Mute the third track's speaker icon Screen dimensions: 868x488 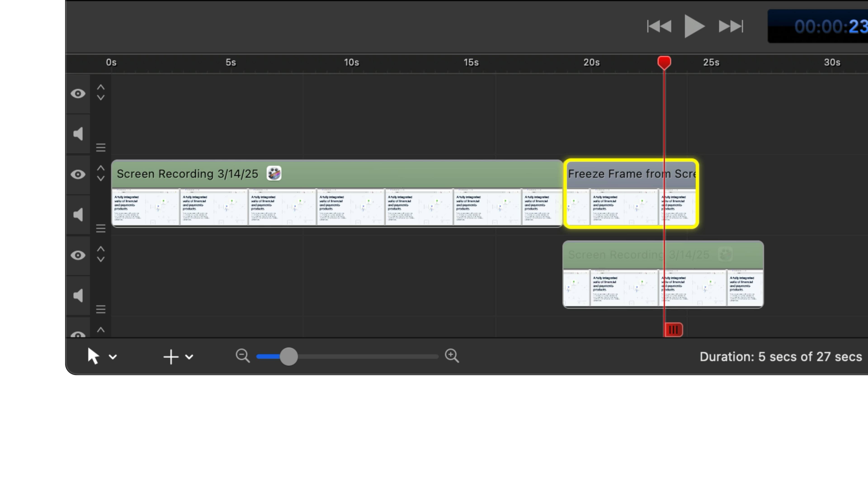tap(78, 295)
